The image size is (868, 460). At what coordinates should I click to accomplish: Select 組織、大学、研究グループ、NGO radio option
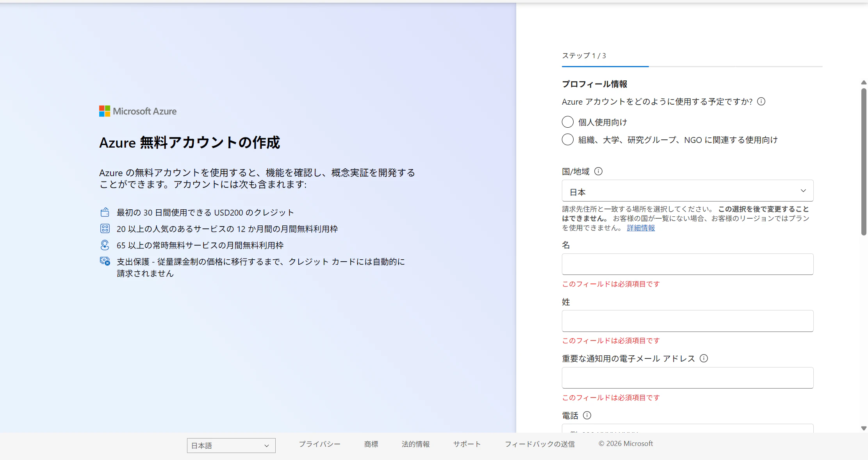(568, 139)
